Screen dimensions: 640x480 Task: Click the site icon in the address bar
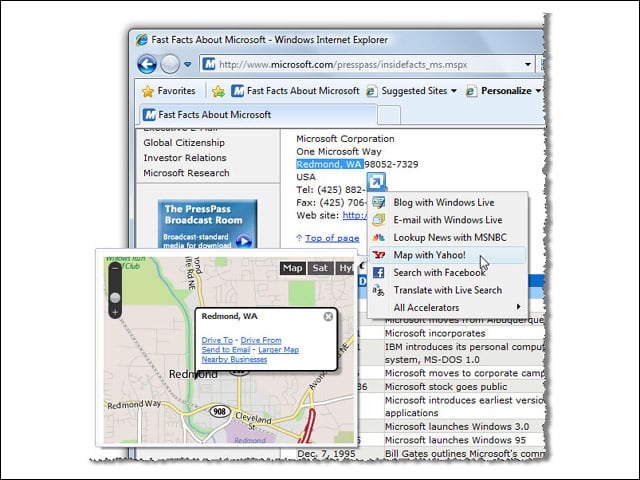tap(209, 64)
